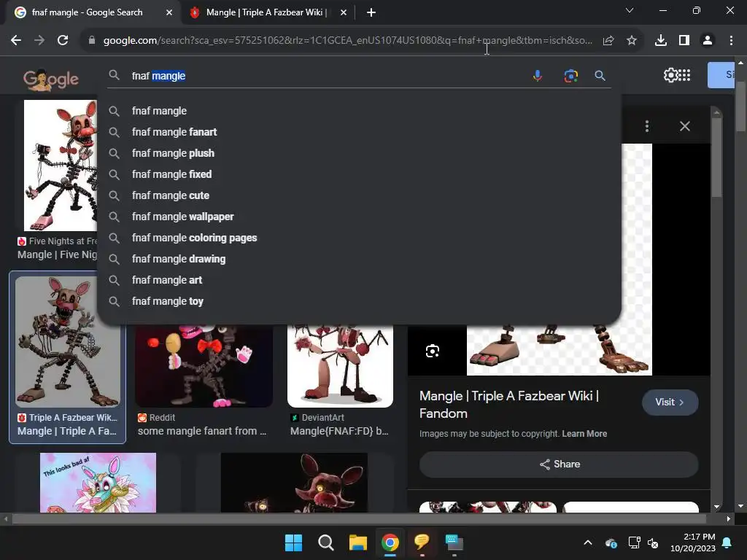Select suggestion fnaf mangle fixed
Screen dimensions: 747x560
[x=359, y=174]
